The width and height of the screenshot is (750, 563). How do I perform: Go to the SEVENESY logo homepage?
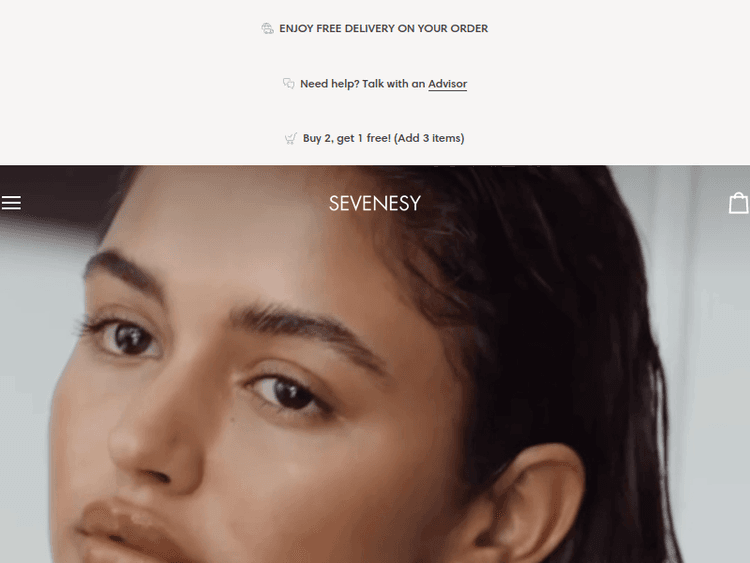click(x=375, y=203)
